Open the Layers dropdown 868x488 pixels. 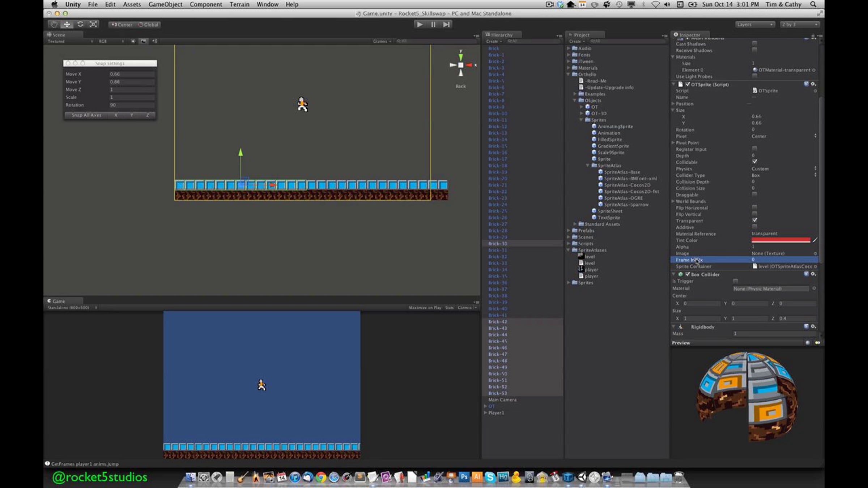755,25
